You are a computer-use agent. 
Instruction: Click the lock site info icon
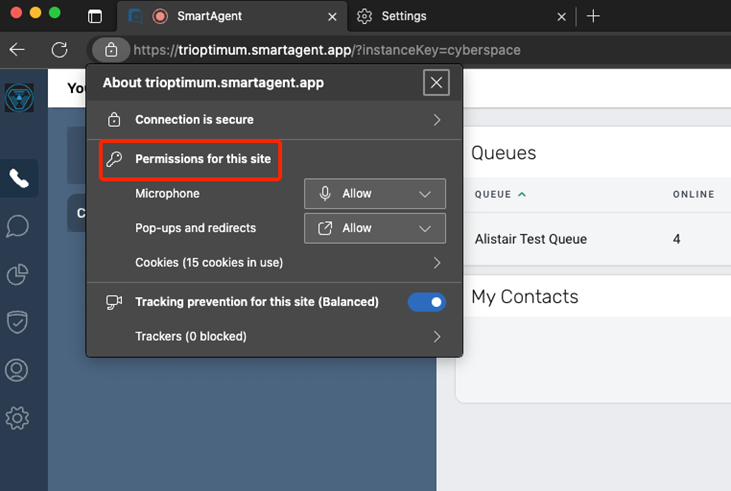(111, 50)
